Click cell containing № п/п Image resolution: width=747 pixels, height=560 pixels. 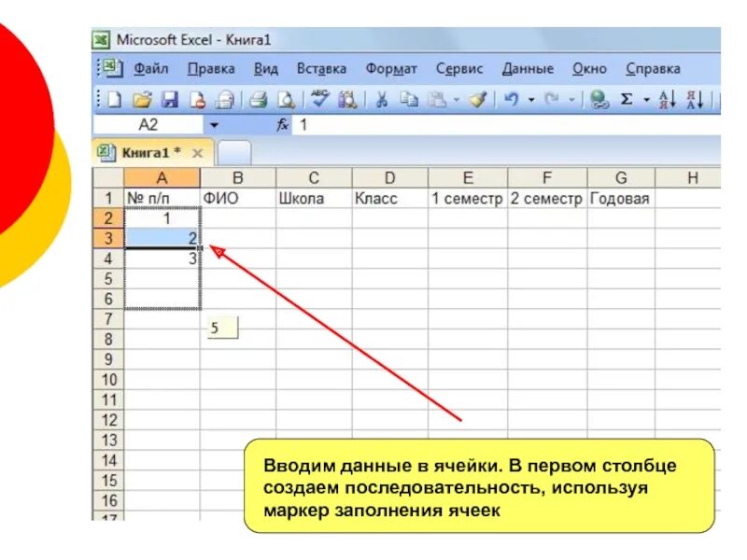tap(162, 198)
